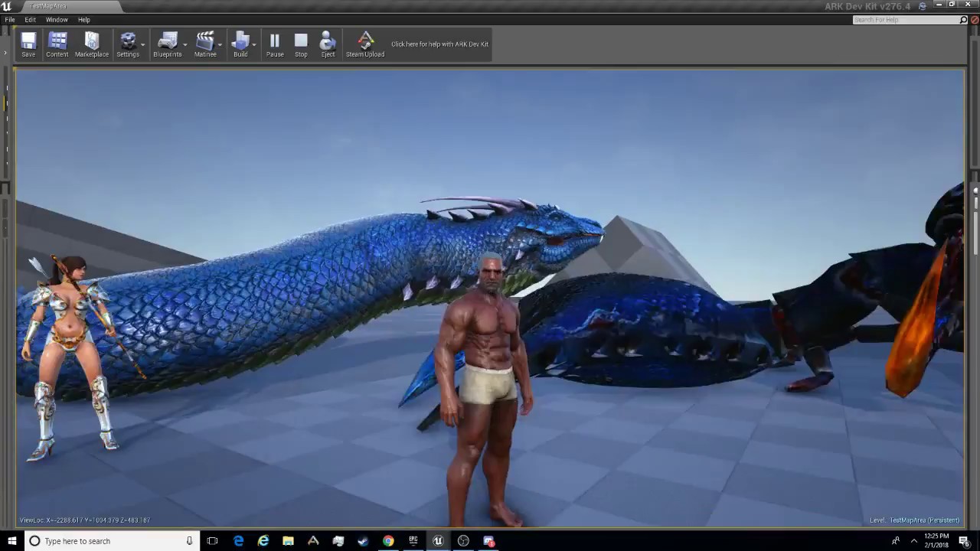Open Steam from the taskbar

tap(363, 541)
